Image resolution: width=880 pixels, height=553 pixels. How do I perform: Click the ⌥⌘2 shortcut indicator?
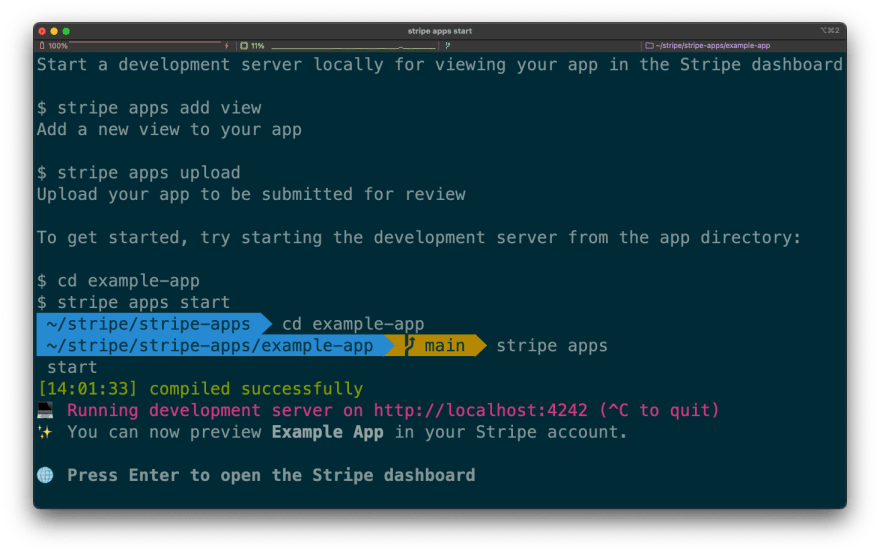point(829,30)
